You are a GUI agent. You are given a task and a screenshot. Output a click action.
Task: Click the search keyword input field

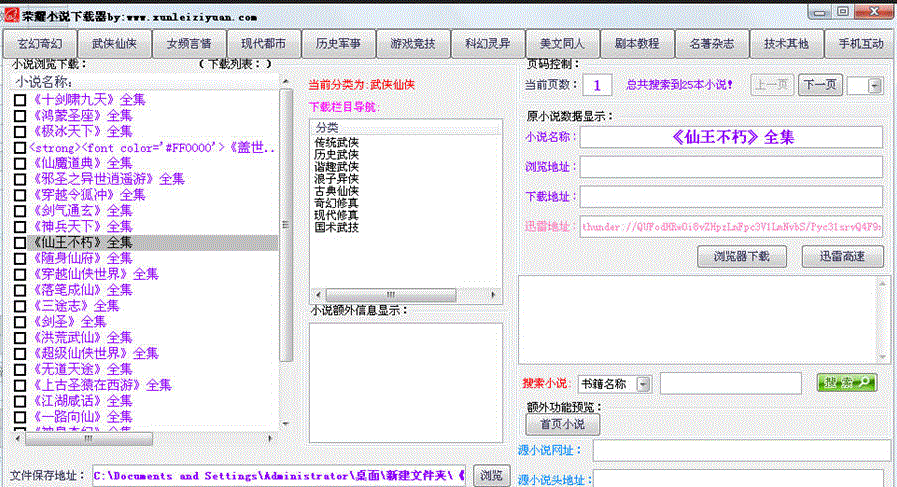[x=732, y=383]
